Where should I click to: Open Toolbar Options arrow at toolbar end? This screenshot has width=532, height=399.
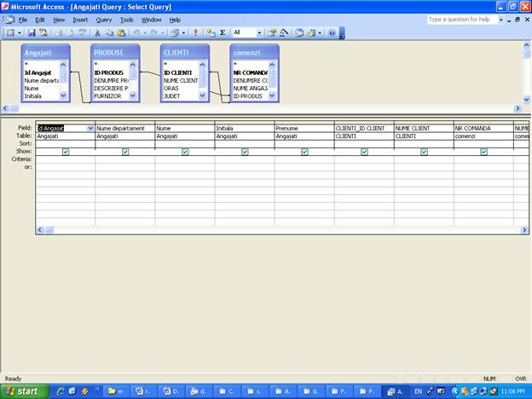point(342,33)
